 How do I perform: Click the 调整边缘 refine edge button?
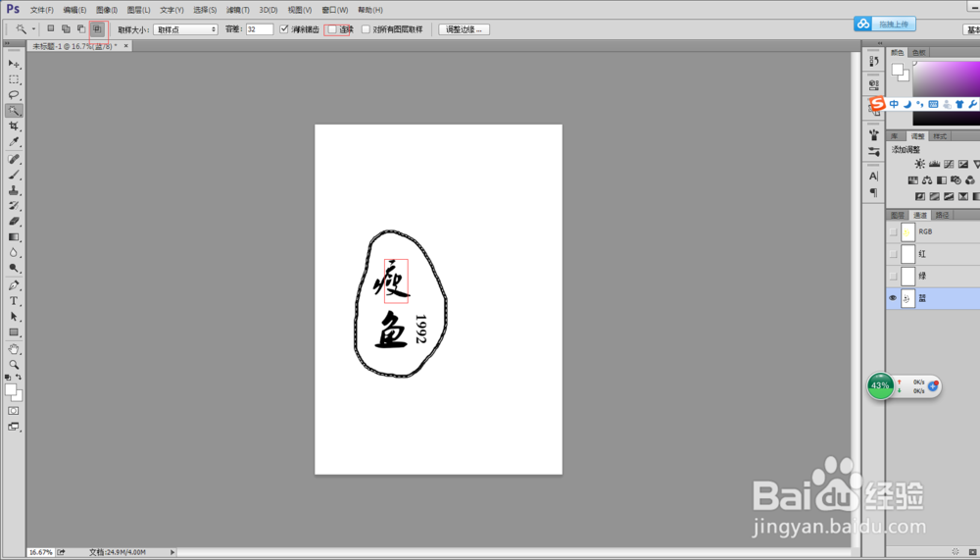tap(464, 29)
